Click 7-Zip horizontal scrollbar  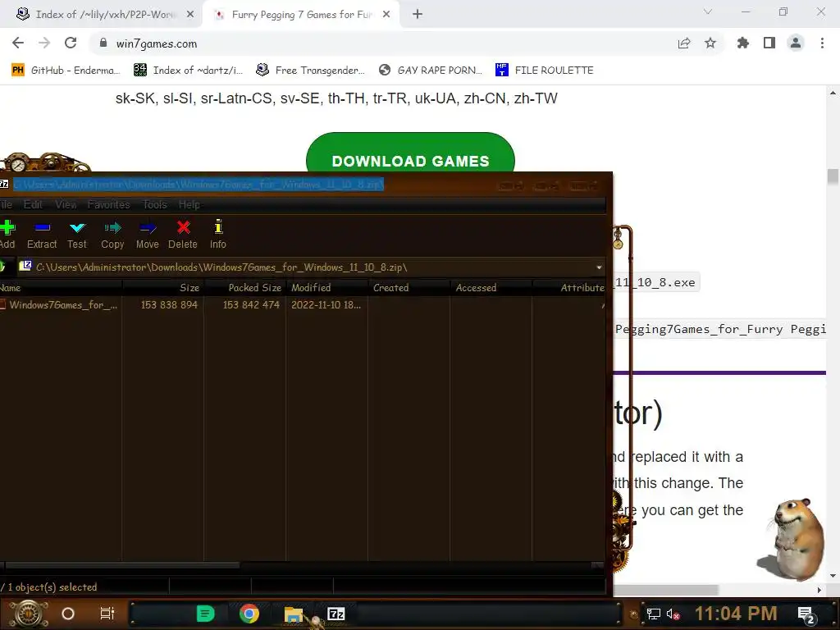click(x=122, y=565)
